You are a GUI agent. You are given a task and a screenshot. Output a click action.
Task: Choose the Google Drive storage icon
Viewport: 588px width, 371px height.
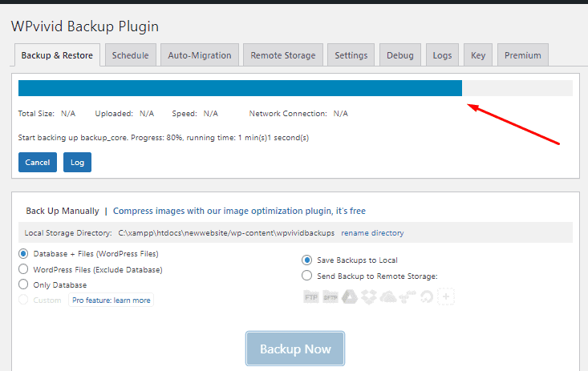coord(350,296)
